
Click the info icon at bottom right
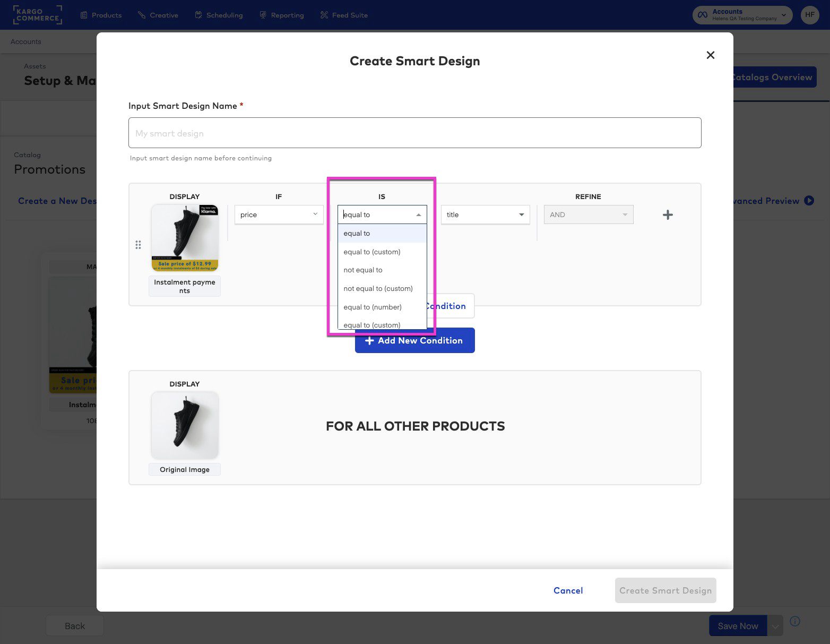point(795,621)
